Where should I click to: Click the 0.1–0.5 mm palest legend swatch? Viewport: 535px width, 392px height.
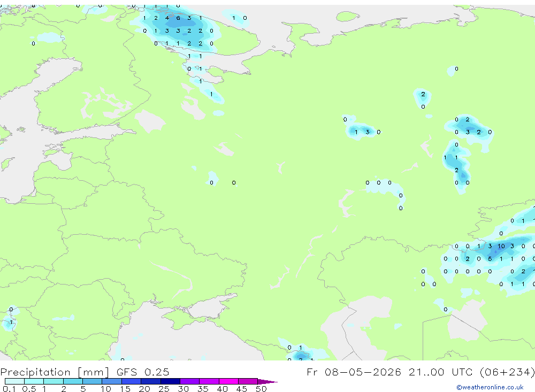pos(14,381)
